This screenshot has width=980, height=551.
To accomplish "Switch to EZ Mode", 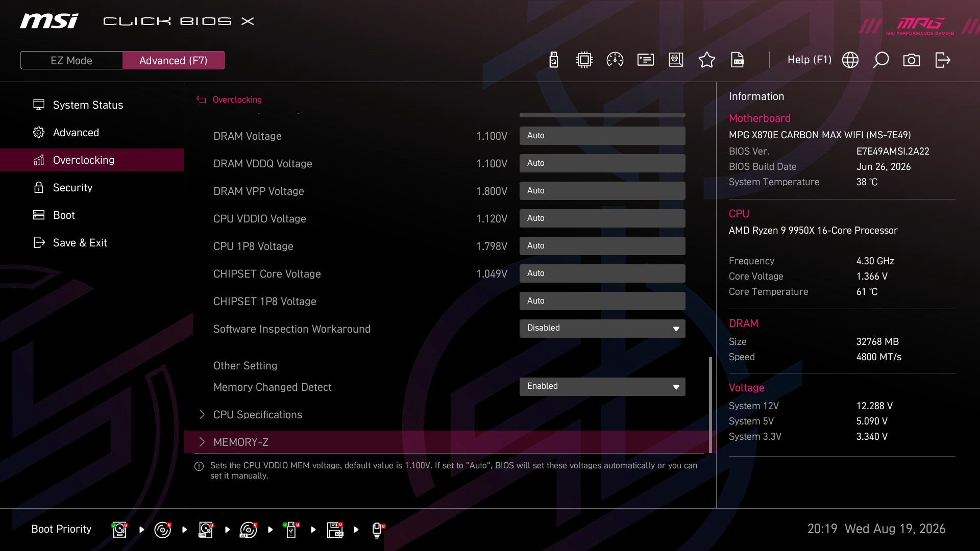I will [71, 60].
